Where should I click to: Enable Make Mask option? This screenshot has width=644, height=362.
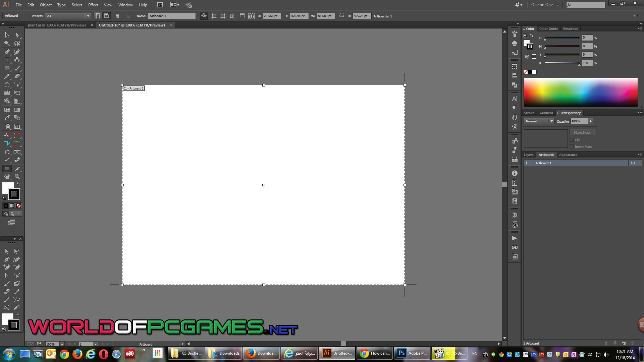point(582,132)
